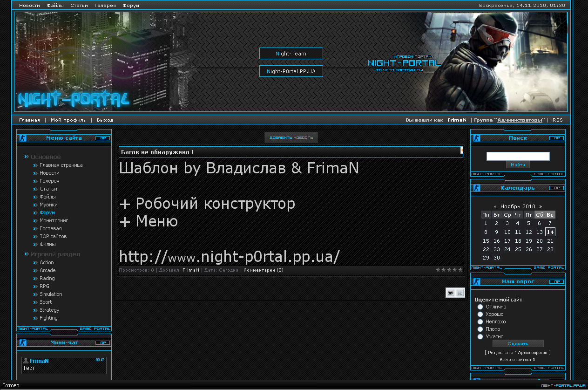Rate the post with the fifth star
The width and height of the screenshot is (588, 390).
coord(460,270)
